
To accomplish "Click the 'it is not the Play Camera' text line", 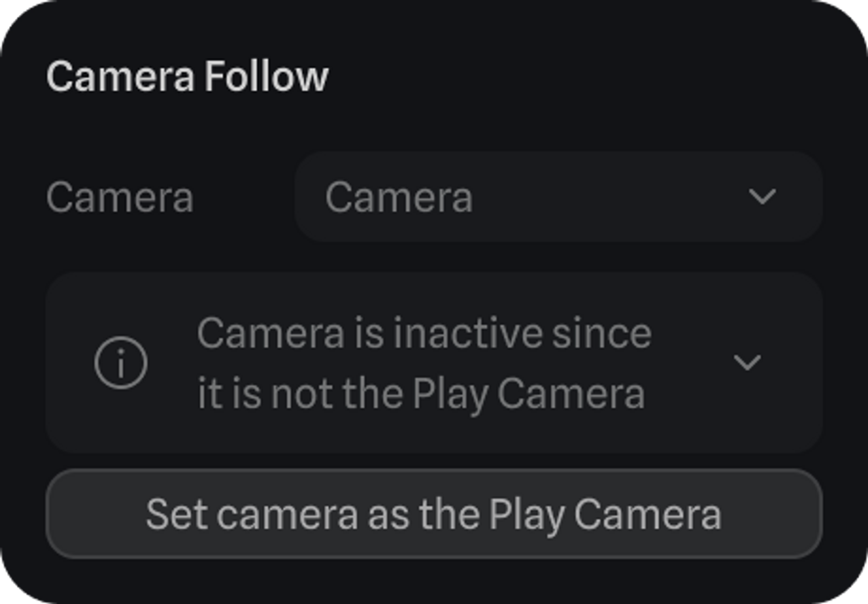I will (x=421, y=393).
